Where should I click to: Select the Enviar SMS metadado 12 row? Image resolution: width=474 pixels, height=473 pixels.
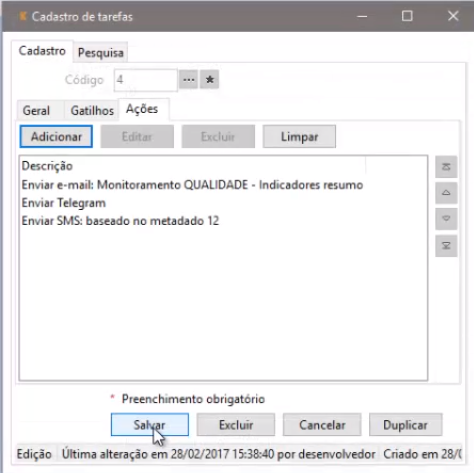(x=223, y=221)
